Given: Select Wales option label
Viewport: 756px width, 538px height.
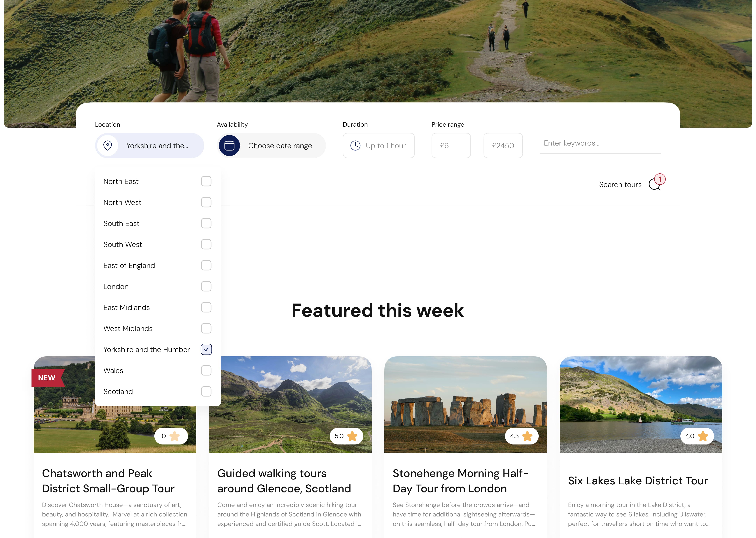Looking at the screenshot, I should point(113,370).
